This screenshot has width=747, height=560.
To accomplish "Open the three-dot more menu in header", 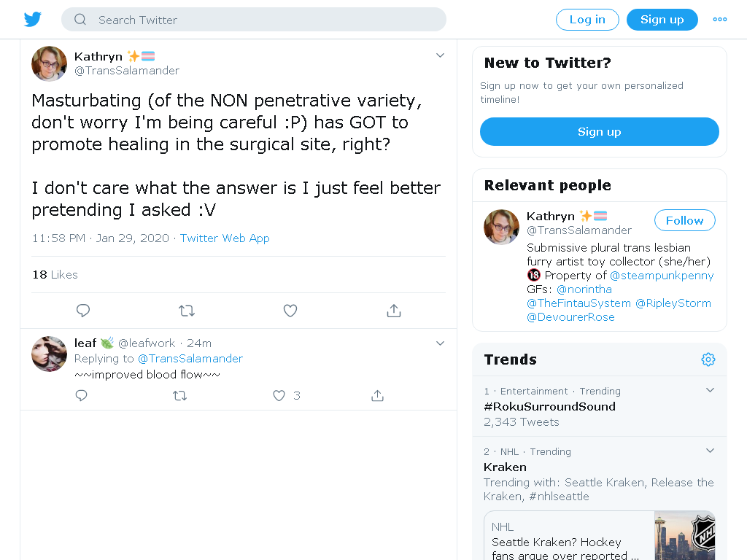I will [x=720, y=20].
